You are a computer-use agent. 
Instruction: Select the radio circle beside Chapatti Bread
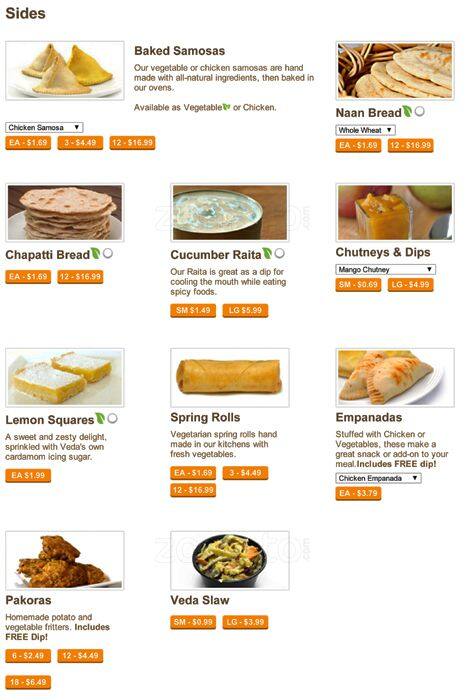(x=108, y=253)
